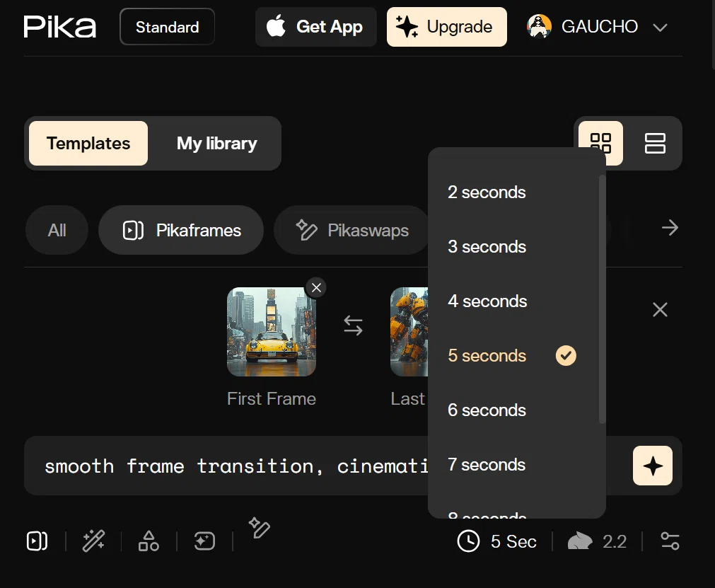This screenshot has height=588, width=715.
Task: Click the Get App button
Action: [x=315, y=26]
